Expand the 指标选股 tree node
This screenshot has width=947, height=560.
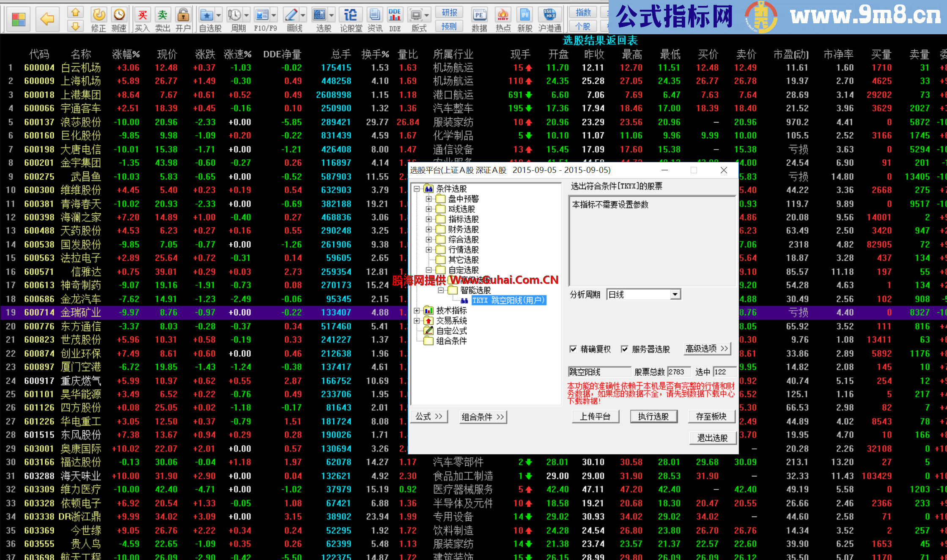[x=429, y=219]
